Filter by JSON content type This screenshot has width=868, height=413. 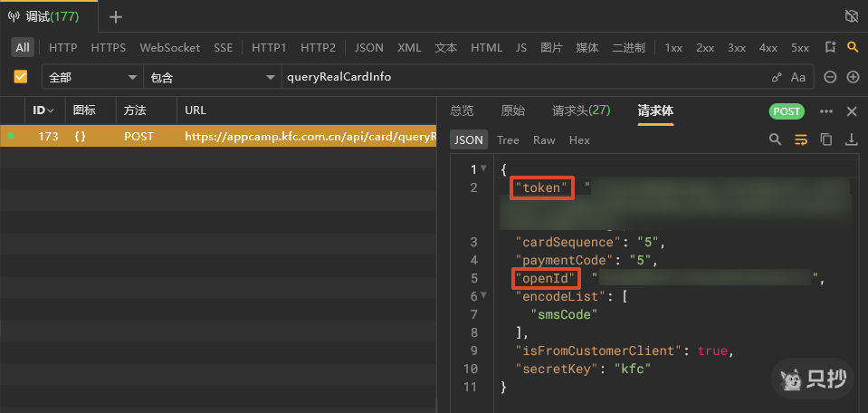tap(368, 48)
